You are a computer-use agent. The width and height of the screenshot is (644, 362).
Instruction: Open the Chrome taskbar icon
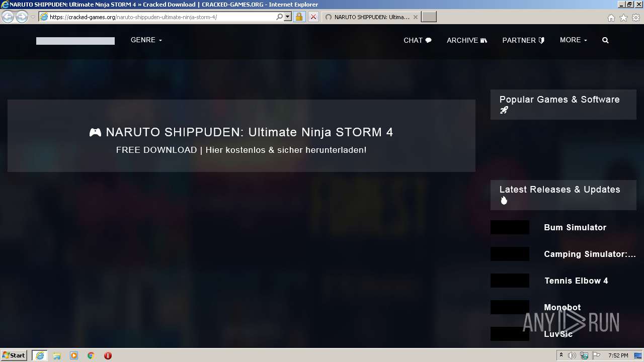[x=91, y=355]
